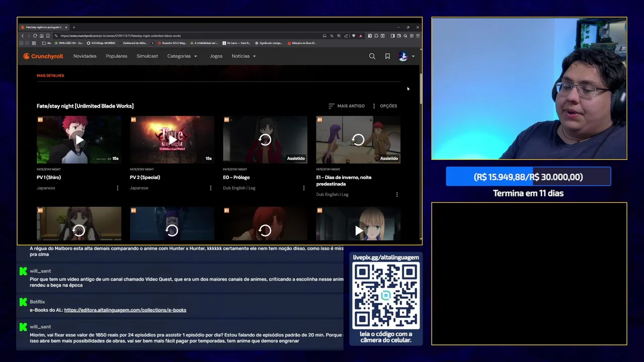Open the Novidades menu item
The width and height of the screenshot is (644, 362).
[85, 56]
